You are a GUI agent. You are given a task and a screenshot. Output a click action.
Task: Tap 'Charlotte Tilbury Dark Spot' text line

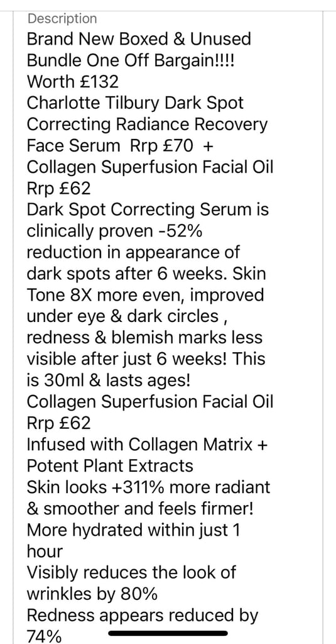(135, 103)
